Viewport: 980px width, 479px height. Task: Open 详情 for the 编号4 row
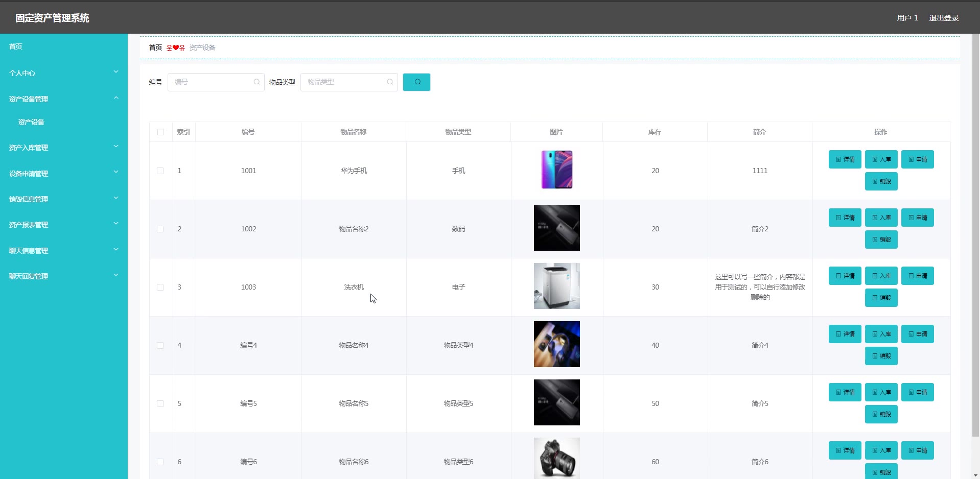point(845,334)
